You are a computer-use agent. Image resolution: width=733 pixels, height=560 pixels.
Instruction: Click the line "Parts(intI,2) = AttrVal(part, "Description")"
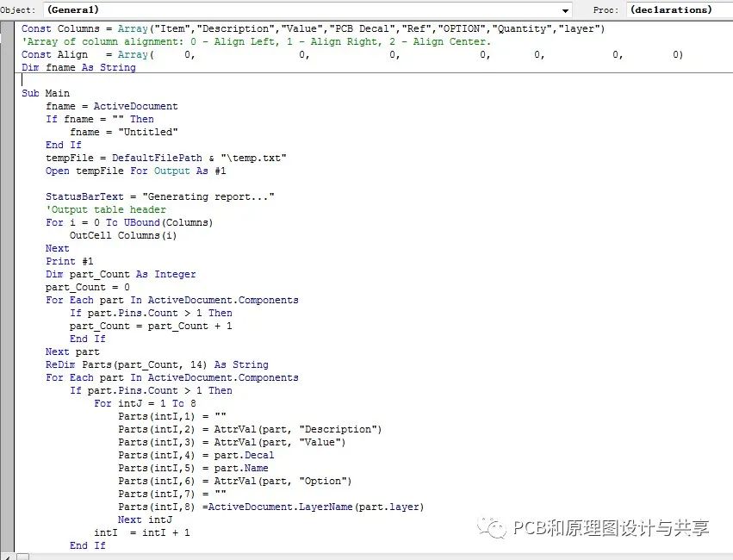pyautogui.click(x=250, y=430)
